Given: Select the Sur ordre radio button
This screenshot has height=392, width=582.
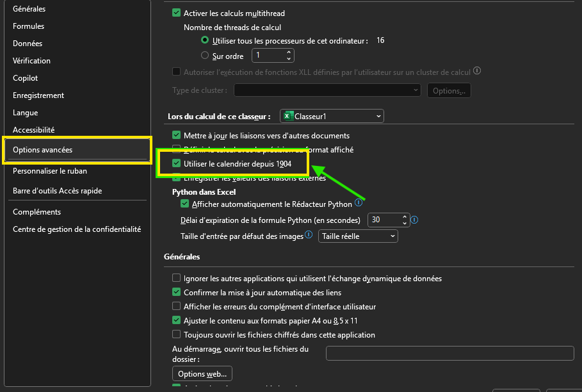Looking at the screenshot, I should coord(205,56).
